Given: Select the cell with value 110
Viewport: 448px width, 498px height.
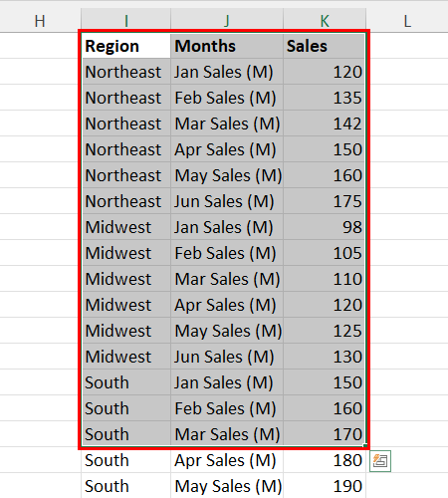Looking at the screenshot, I should [325, 279].
